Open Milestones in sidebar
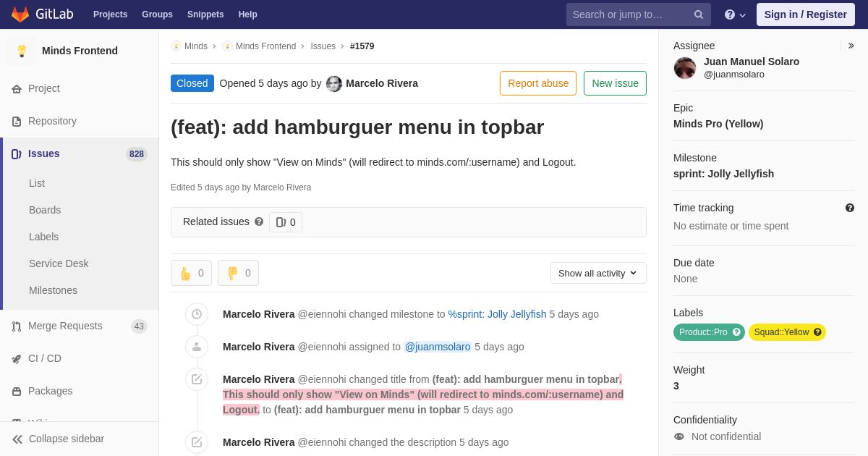The width and height of the screenshot is (868, 456). pos(53,290)
